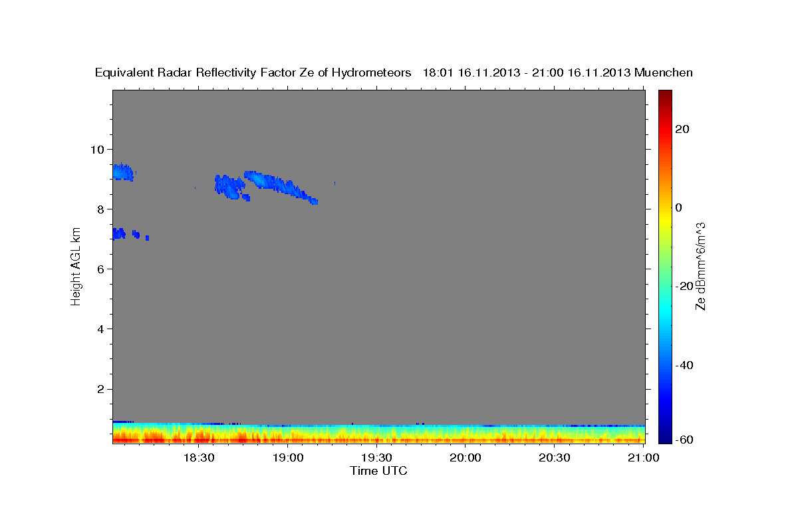Click the height tick label 10
Viewport: 798px width, 532px height.
coord(99,149)
